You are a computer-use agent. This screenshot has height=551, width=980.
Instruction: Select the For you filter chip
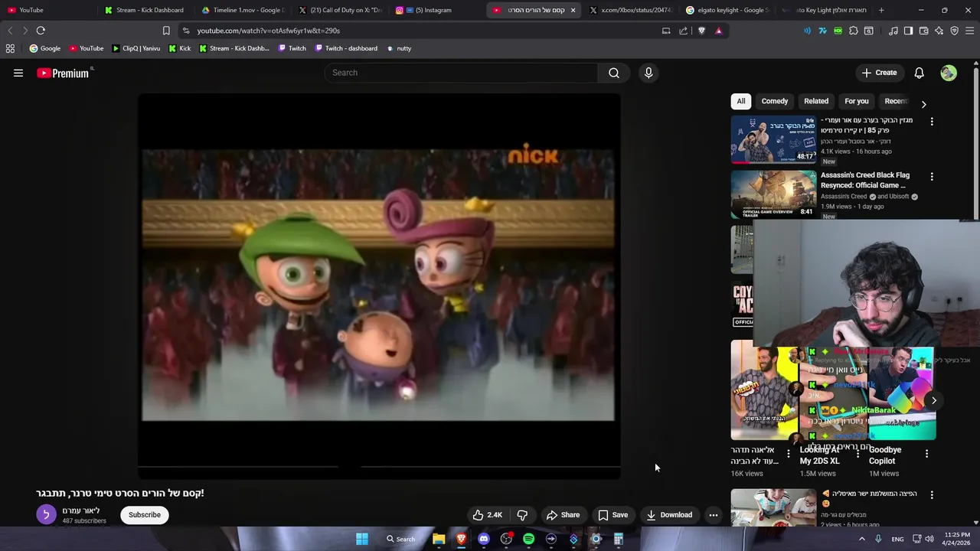857,101
